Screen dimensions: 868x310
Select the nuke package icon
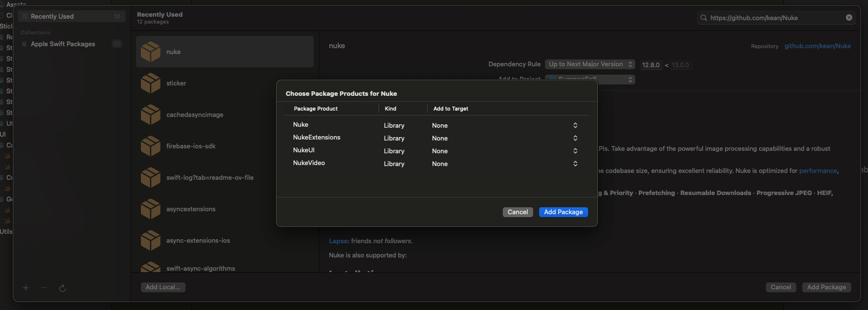pos(150,52)
